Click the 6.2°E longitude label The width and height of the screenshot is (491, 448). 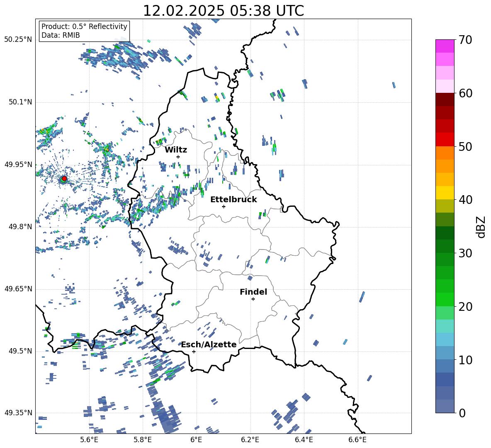[x=250, y=440]
